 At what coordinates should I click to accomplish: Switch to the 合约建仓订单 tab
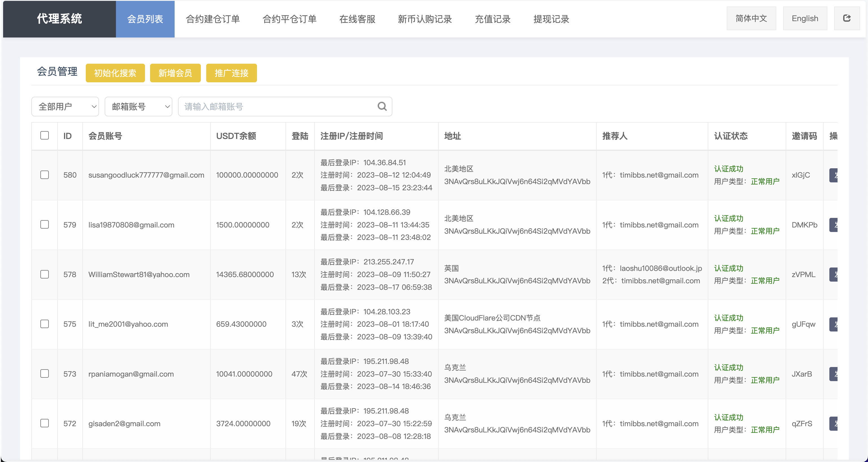point(213,19)
